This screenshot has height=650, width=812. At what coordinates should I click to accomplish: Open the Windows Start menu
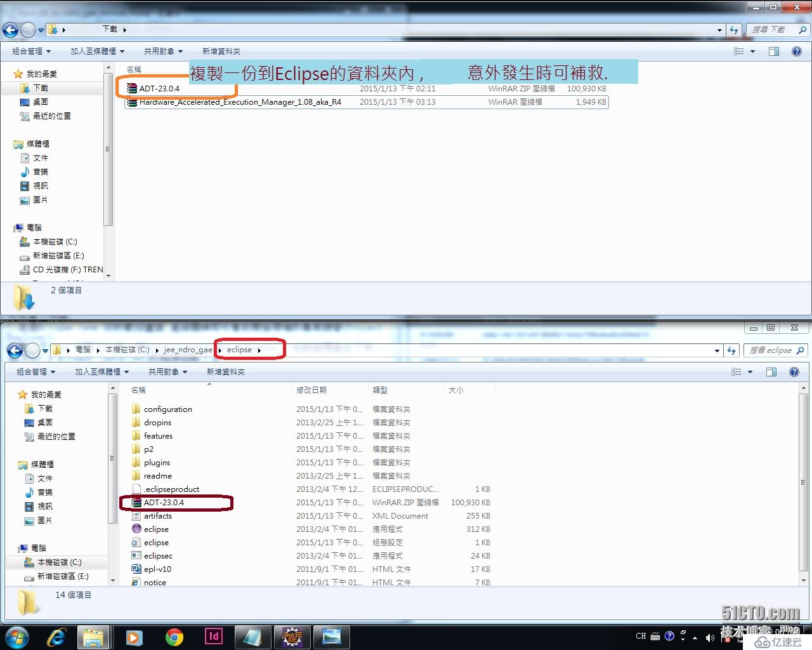pos(16,637)
